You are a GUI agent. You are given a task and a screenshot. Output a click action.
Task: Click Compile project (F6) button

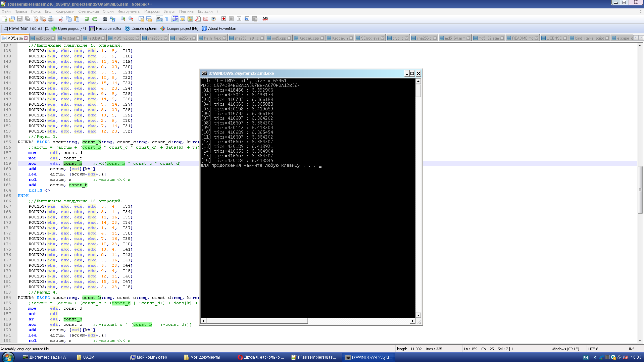[x=179, y=29]
